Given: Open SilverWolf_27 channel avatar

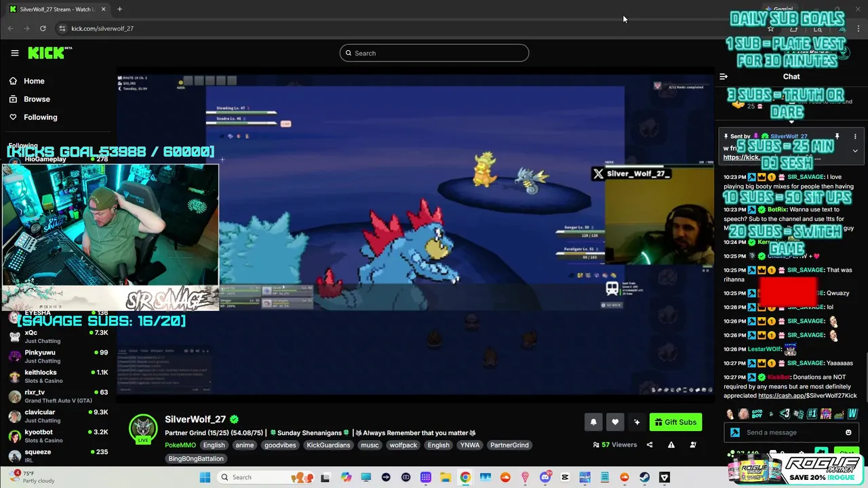Looking at the screenshot, I should (x=143, y=428).
